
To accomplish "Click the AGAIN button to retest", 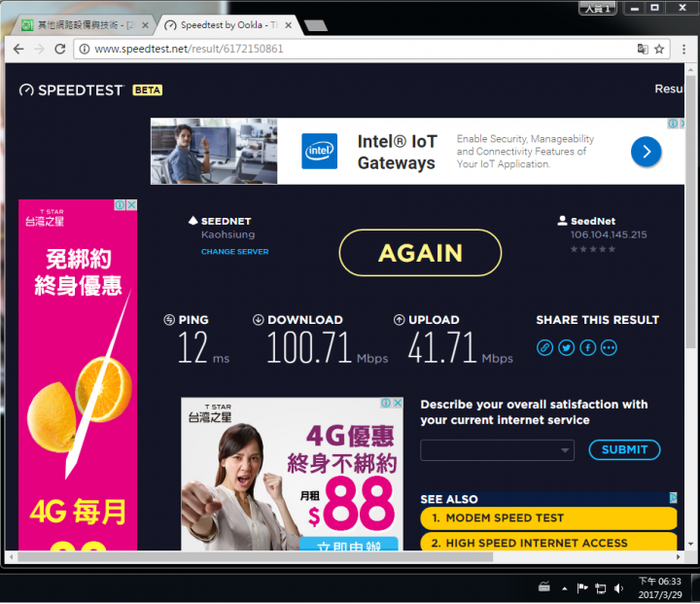I will coord(420,253).
